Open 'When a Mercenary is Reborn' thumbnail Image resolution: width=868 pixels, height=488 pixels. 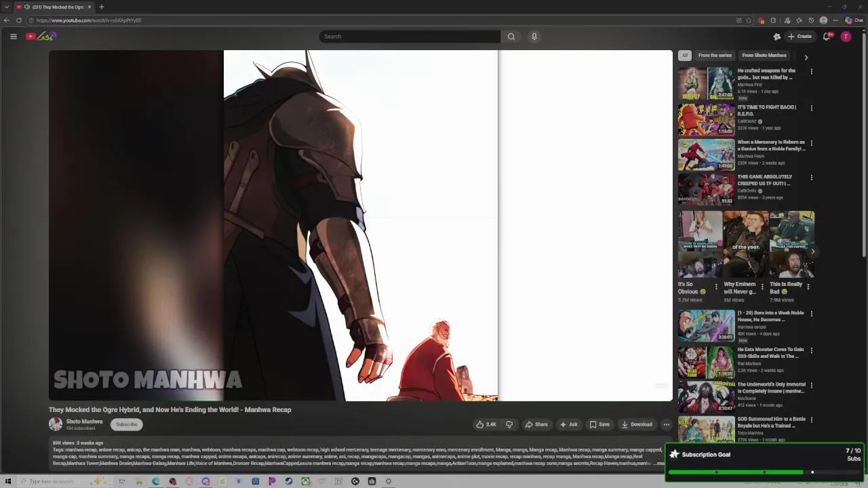click(x=706, y=155)
